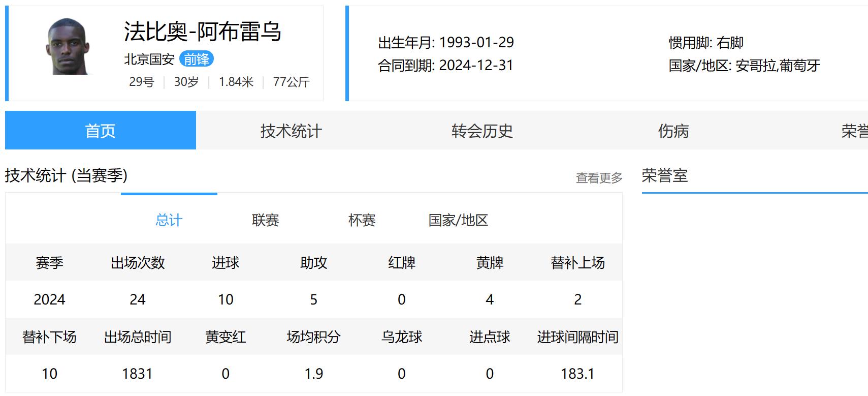Select the 总计 stats sub-tab
868x396 pixels.
[169, 220]
